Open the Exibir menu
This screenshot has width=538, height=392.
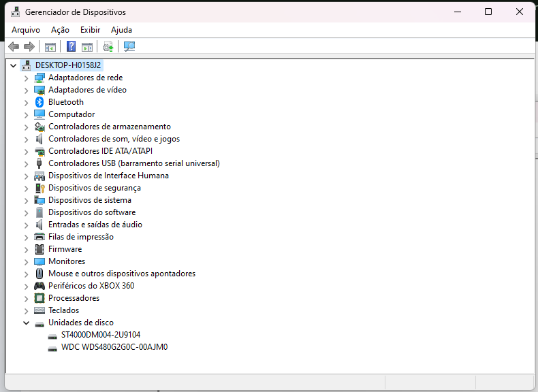click(91, 30)
